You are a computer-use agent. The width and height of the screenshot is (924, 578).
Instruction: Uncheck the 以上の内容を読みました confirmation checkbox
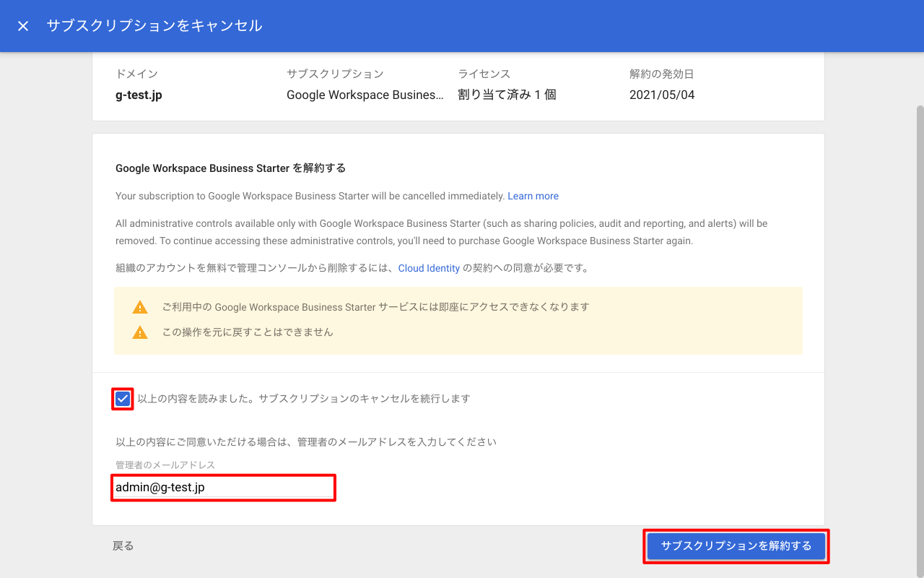[123, 399]
